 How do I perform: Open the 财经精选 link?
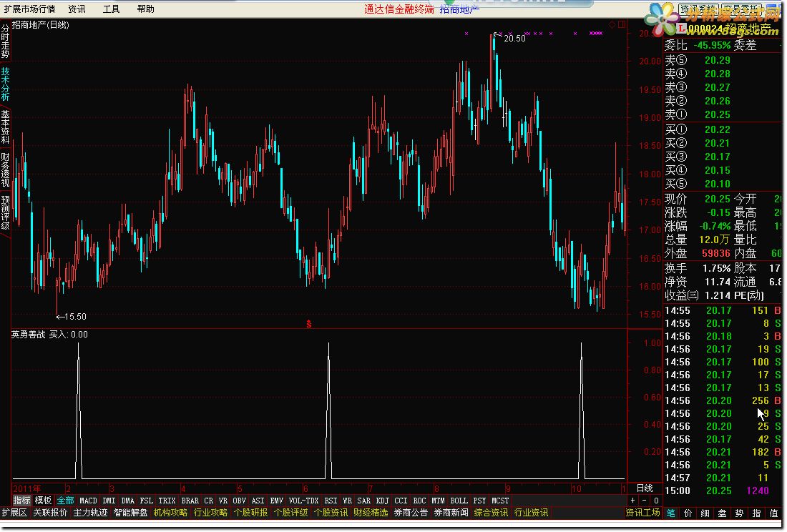click(371, 513)
